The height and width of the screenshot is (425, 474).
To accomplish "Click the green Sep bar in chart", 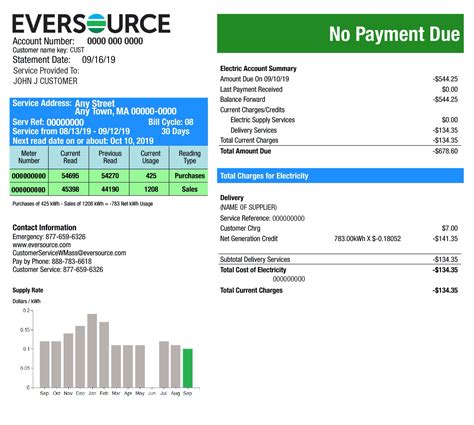I will point(188,368).
